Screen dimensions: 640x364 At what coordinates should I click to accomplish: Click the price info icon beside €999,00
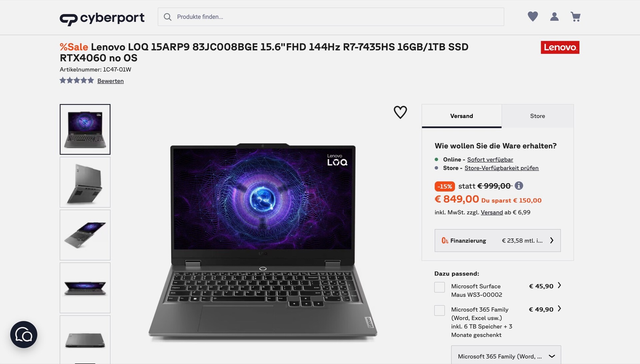tap(519, 185)
